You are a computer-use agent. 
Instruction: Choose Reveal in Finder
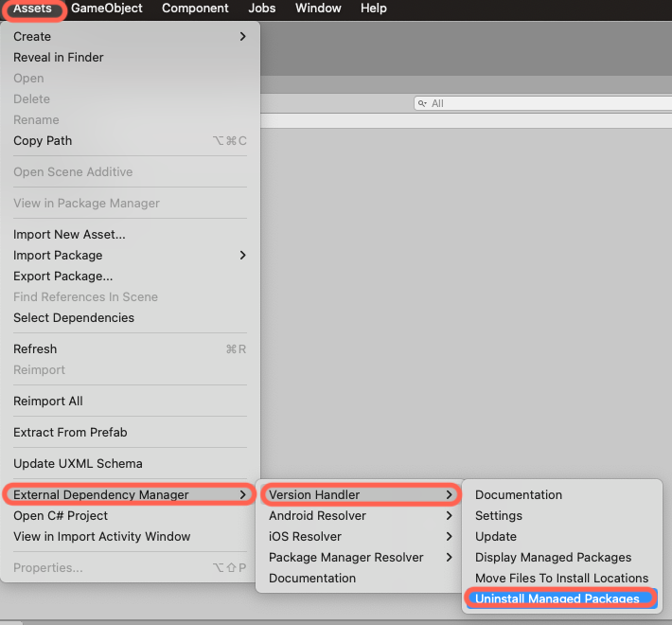click(130, 58)
